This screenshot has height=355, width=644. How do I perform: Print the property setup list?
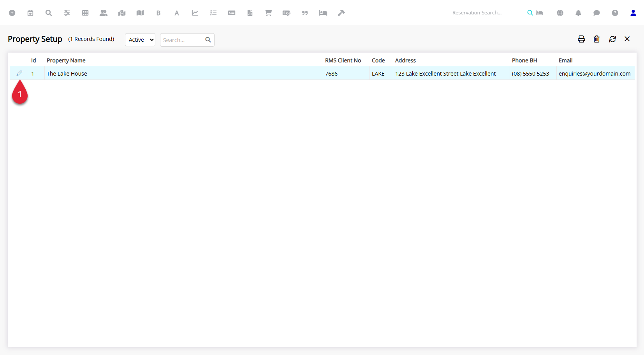coord(581,39)
